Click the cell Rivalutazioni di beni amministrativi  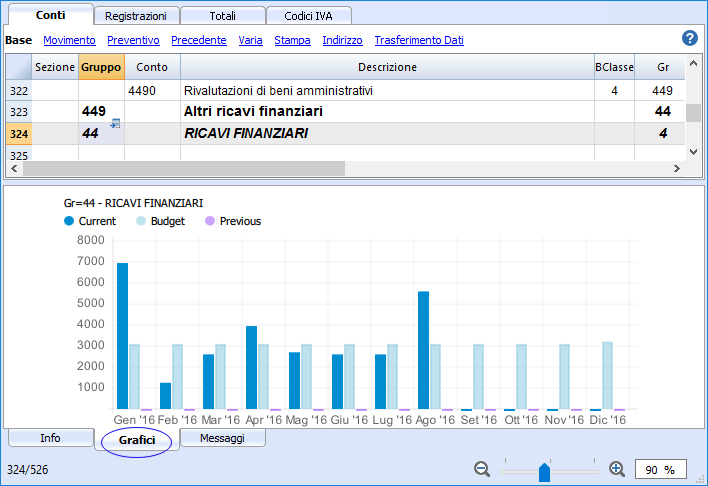pos(387,91)
